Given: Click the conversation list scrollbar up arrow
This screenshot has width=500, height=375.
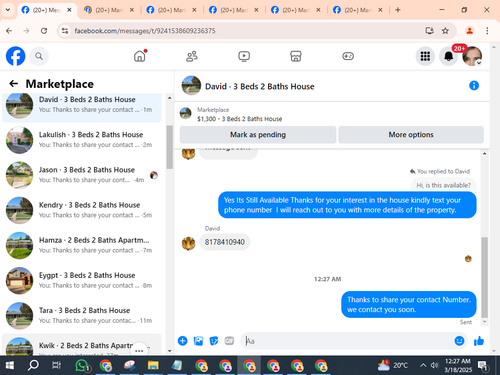Looking at the screenshot, I should pyautogui.click(x=169, y=98).
